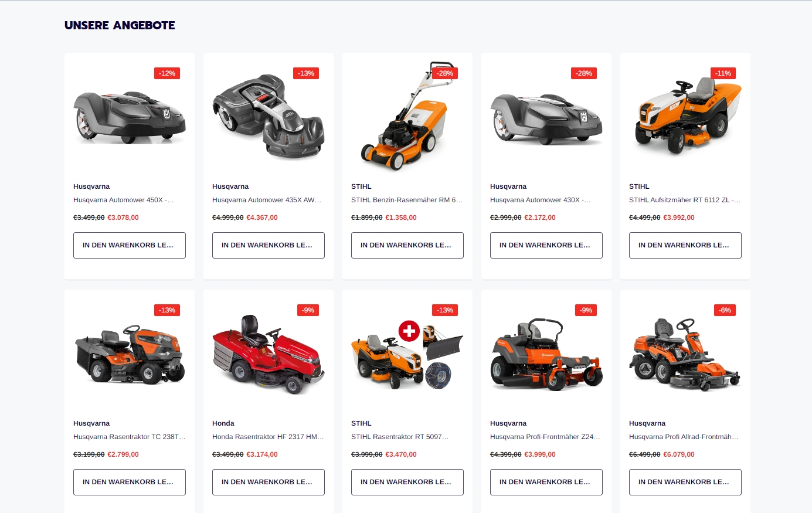The height and width of the screenshot is (513, 812).
Task: Add Honda Rasentraktor HF 2317 to cart
Action: coord(269,482)
